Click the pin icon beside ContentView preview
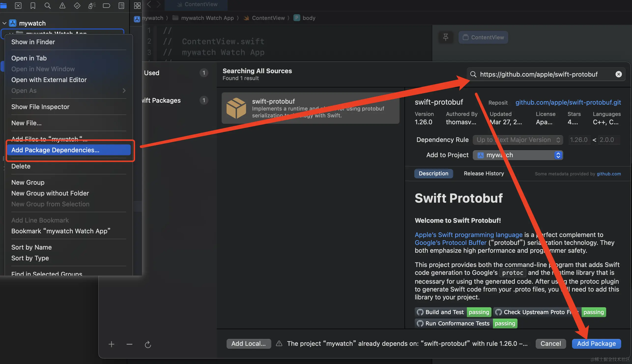 (x=445, y=37)
